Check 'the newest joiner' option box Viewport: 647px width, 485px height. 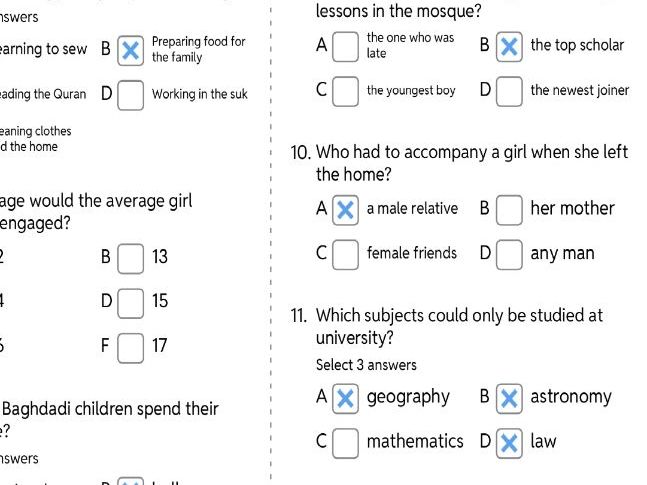(509, 91)
